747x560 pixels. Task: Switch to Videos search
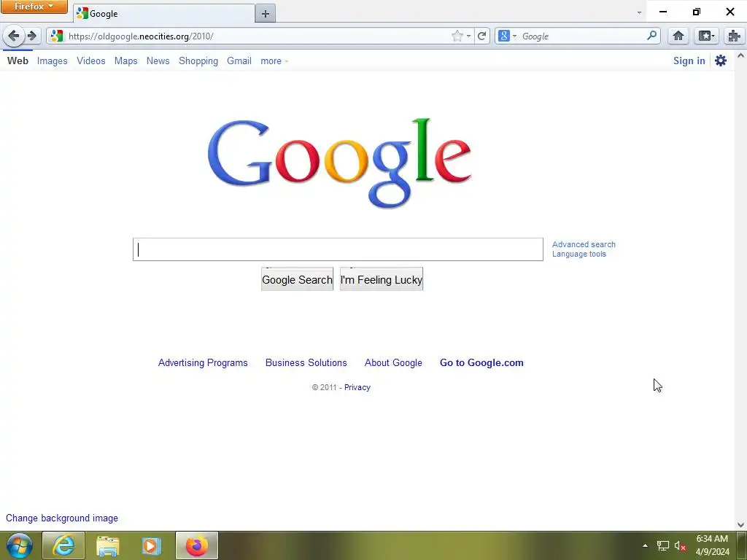click(x=91, y=61)
